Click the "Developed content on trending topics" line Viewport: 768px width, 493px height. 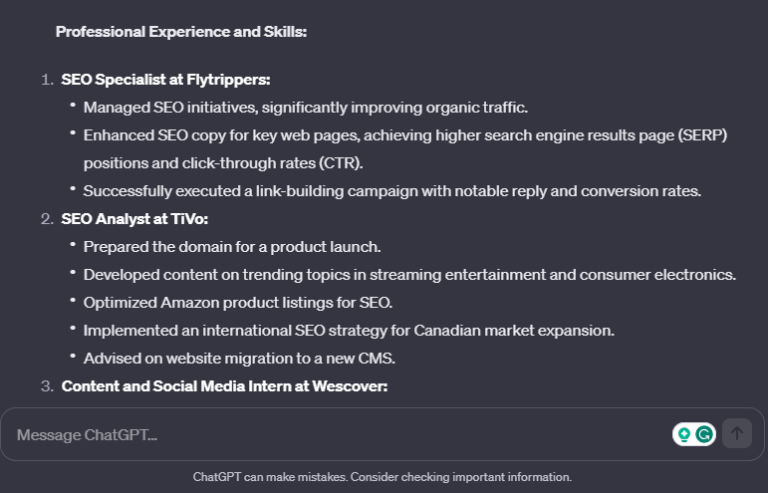pyautogui.click(x=409, y=274)
